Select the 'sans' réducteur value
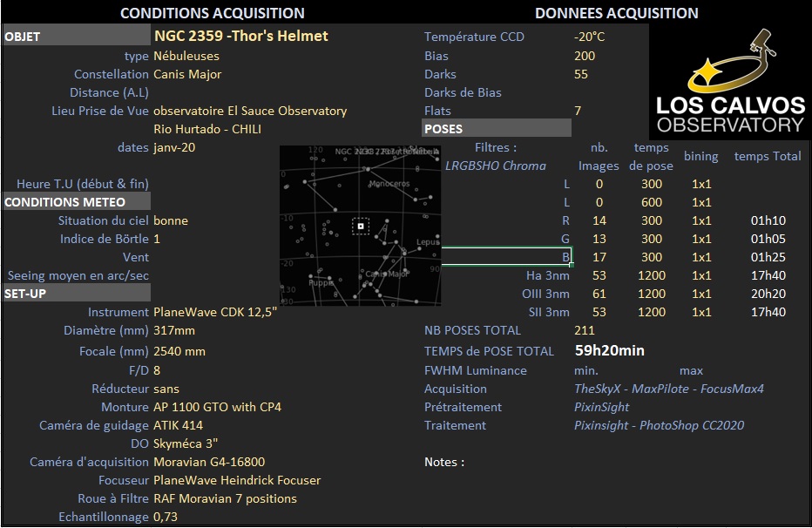The width and height of the screenshot is (812, 528). pos(166,389)
